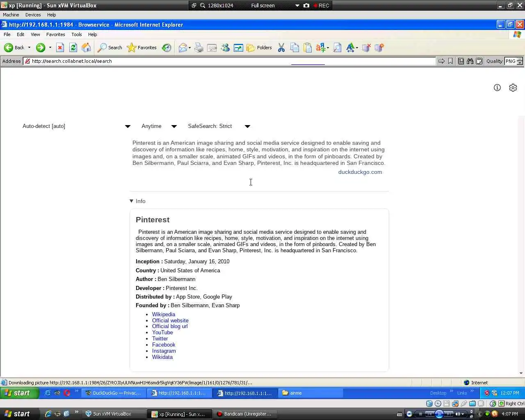The height and width of the screenshot is (420, 525).
Task: Open the Mail icon dropdown arrow
Action: coord(189,48)
